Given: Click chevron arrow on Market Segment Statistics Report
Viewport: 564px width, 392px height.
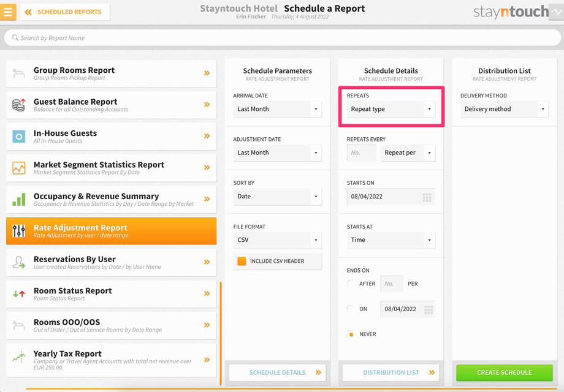Looking at the screenshot, I should click(x=207, y=167).
